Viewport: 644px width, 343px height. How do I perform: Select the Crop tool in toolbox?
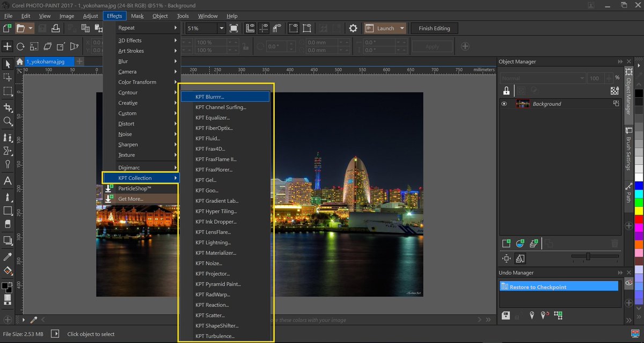8,107
